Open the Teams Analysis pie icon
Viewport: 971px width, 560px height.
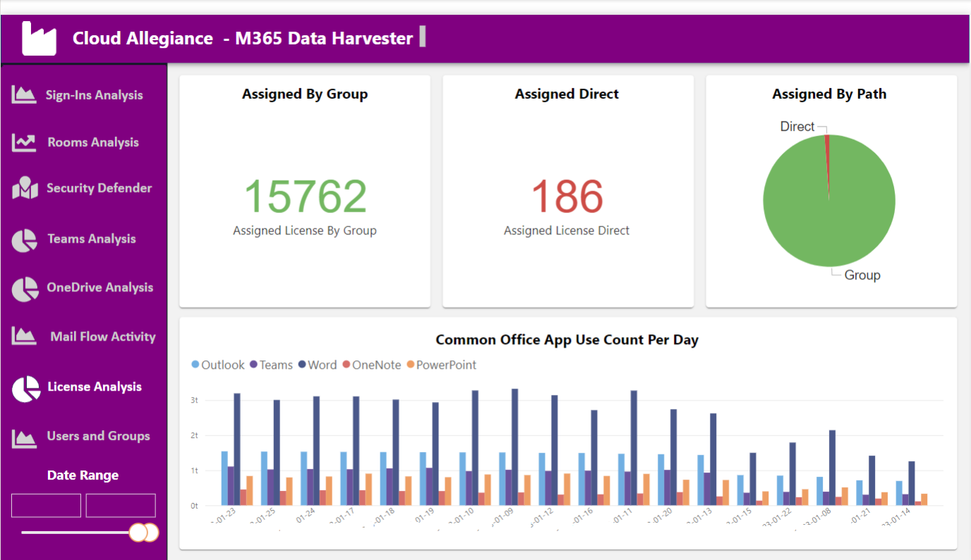(x=25, y=240)
